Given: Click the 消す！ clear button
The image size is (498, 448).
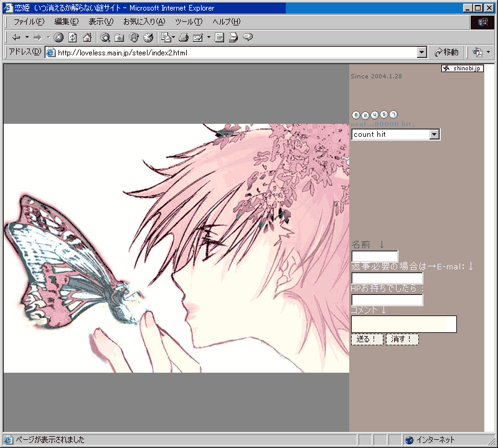Looking at the screenshot, I should [402, 339].
